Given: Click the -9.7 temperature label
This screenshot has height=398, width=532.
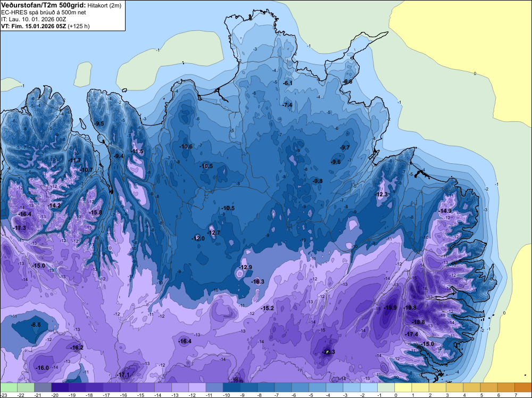Looking at the screenshot, I should point(345,147).
